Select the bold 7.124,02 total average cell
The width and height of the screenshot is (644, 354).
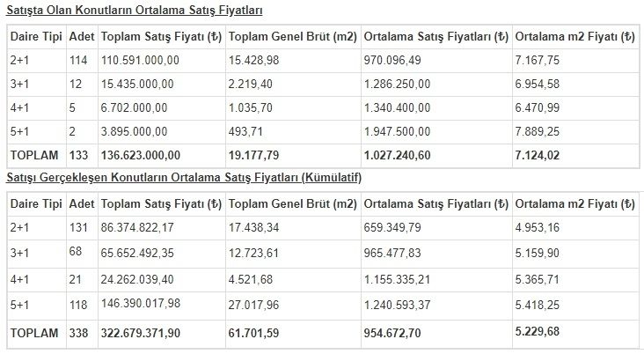pos(538,155)
